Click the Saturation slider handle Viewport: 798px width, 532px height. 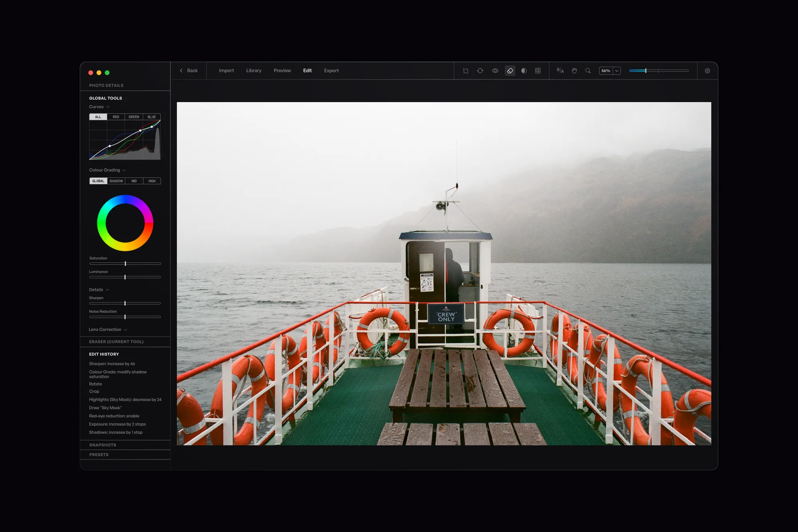[x=125, y=264]
